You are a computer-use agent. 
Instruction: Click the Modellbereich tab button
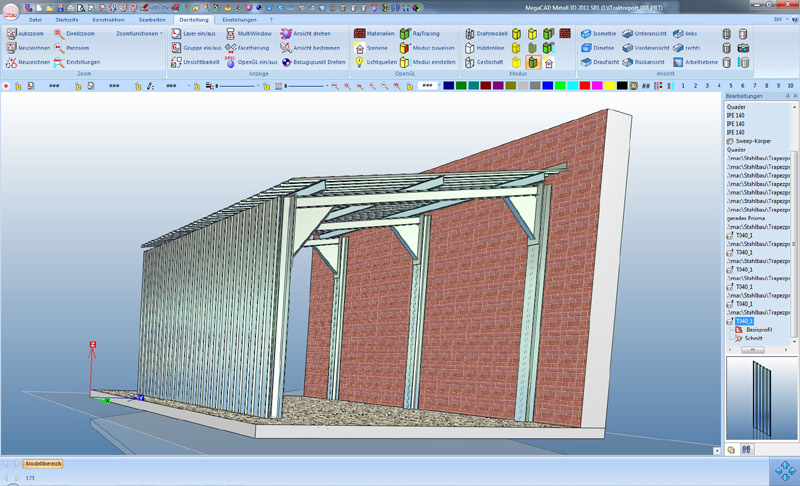click(x=43, y=464)
